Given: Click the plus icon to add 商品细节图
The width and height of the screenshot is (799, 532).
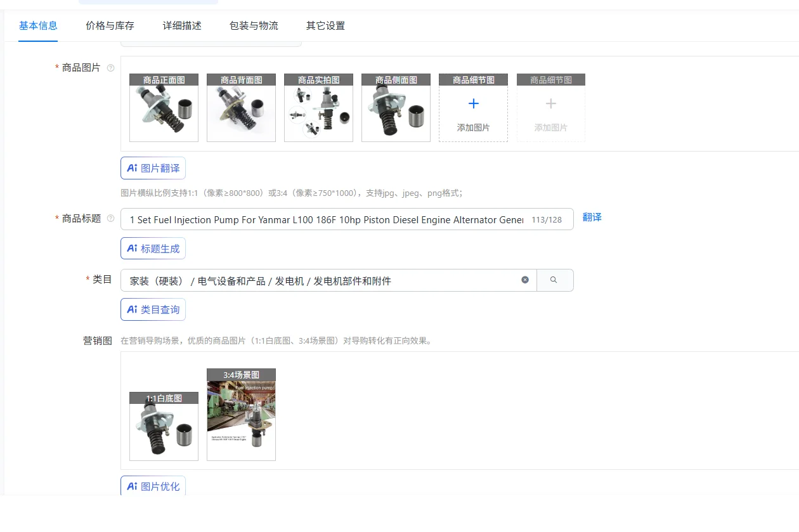Looking at the screenshot, I should tap(473, 105).
